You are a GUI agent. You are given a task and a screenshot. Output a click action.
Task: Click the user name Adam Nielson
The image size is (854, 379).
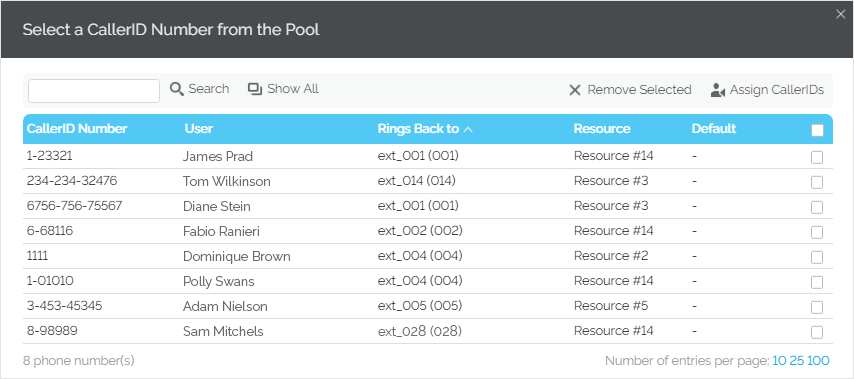tap(225, 307)
